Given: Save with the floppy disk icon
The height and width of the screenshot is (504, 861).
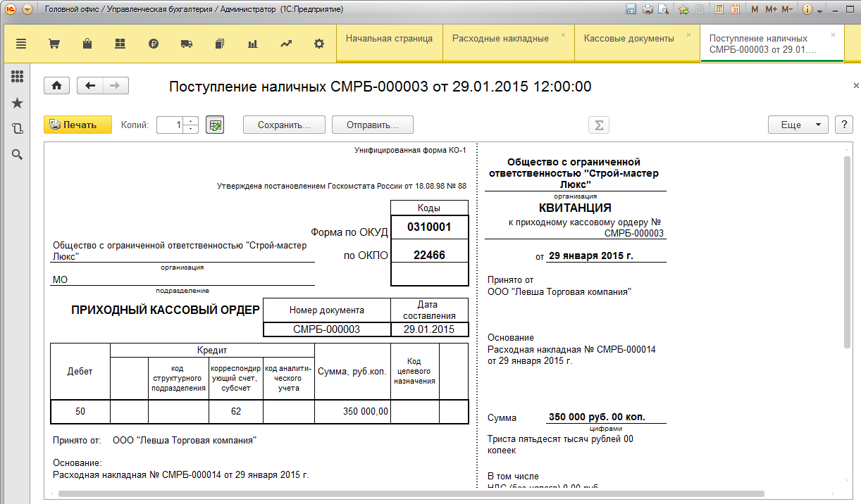Looking at the screenshot, I should click(x=631, y=10).
